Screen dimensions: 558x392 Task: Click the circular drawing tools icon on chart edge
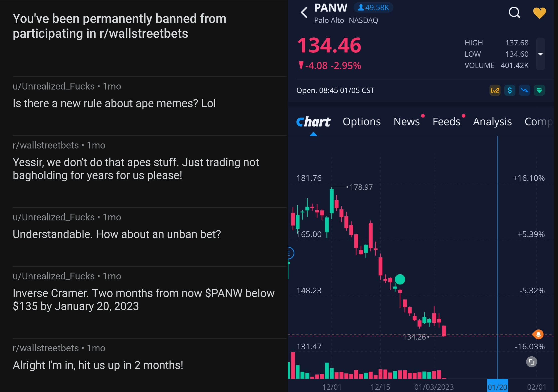tap(290, 253)
